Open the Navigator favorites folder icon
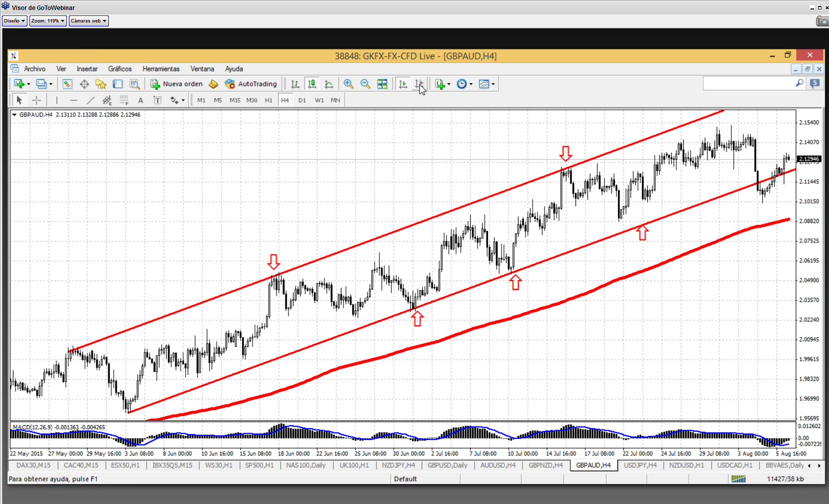The image size is (829, 504). click(101, 84)
